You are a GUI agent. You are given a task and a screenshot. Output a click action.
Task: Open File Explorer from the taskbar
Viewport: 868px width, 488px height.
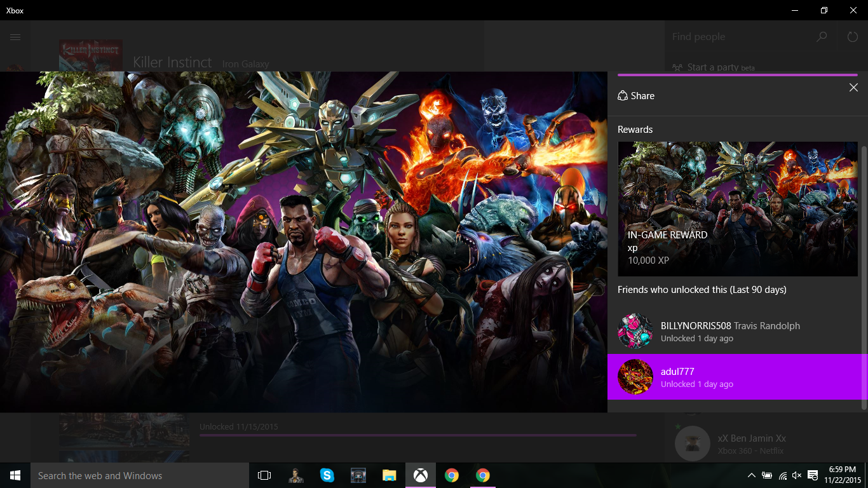point(390,475)
